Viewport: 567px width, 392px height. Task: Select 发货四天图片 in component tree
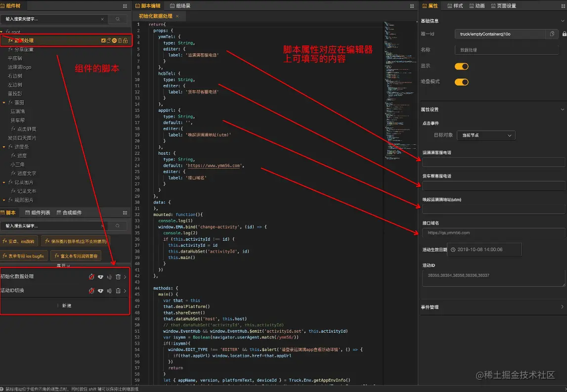point(22,138)
